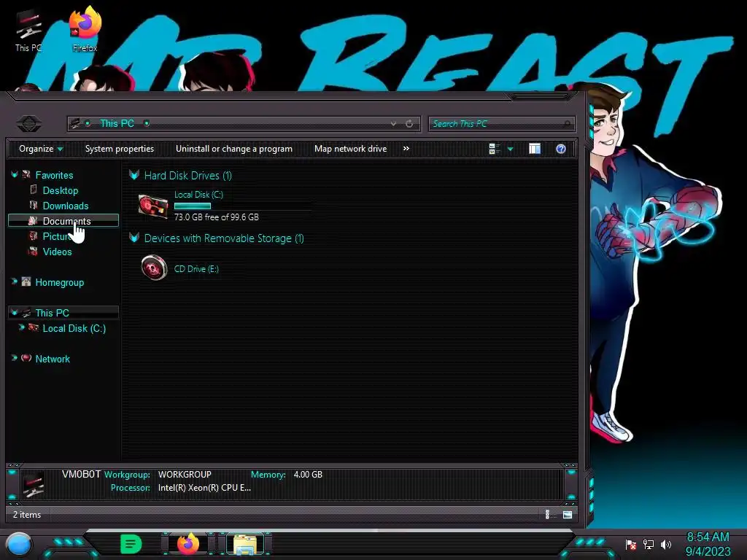Open Action Center flag icon
Screen dimensions: 747x560
(x=631, y=544)
